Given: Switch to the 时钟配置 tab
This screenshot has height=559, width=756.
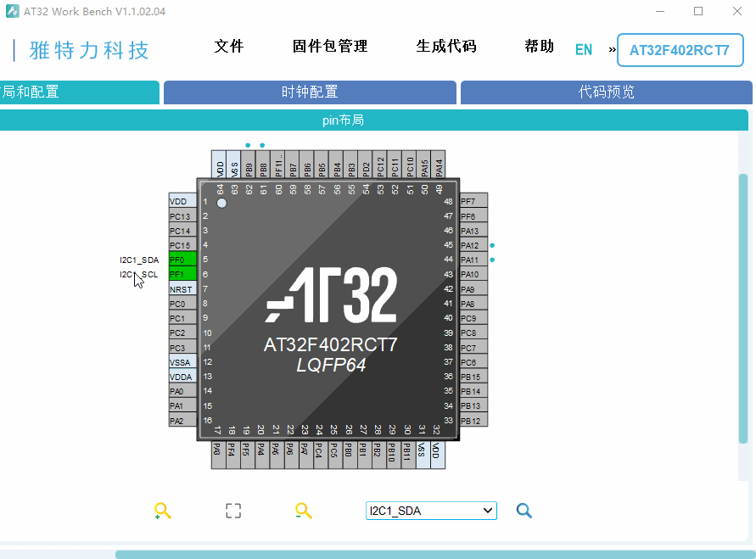Looking at the screenshot, I should (x=309, y=92).
